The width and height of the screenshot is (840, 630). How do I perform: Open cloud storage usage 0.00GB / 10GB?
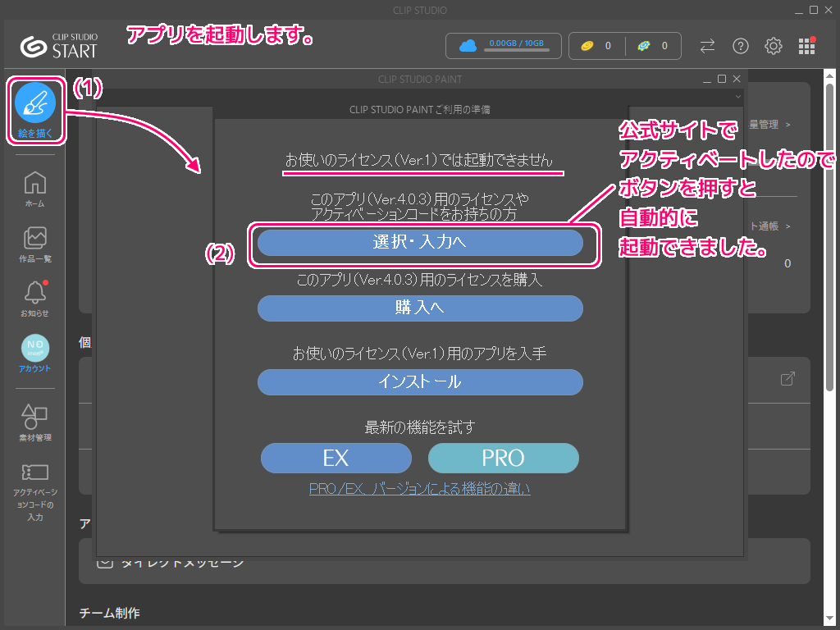click(x=504, y=46)
